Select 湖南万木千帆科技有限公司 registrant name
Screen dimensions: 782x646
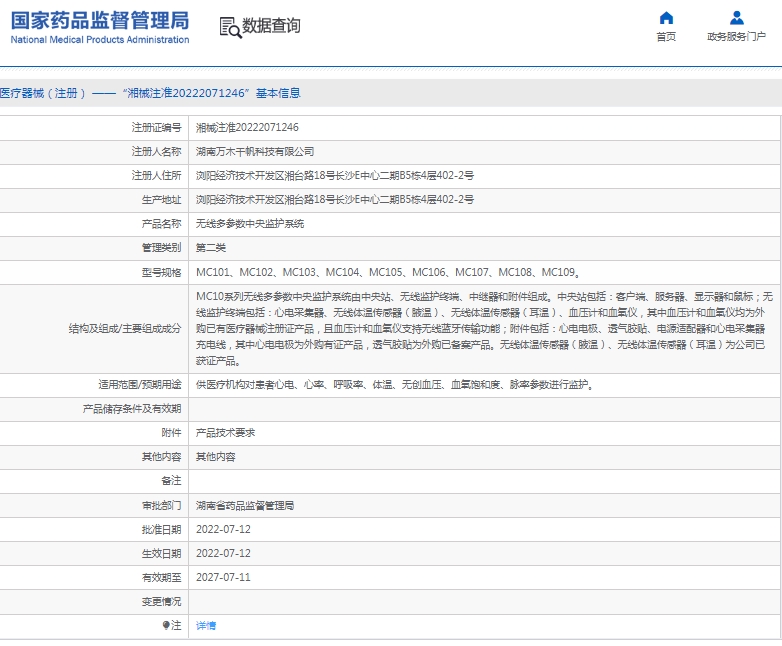point(255,152)
